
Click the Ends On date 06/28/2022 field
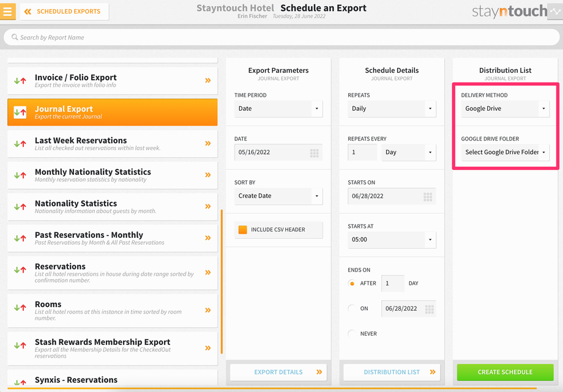(409, 309)
